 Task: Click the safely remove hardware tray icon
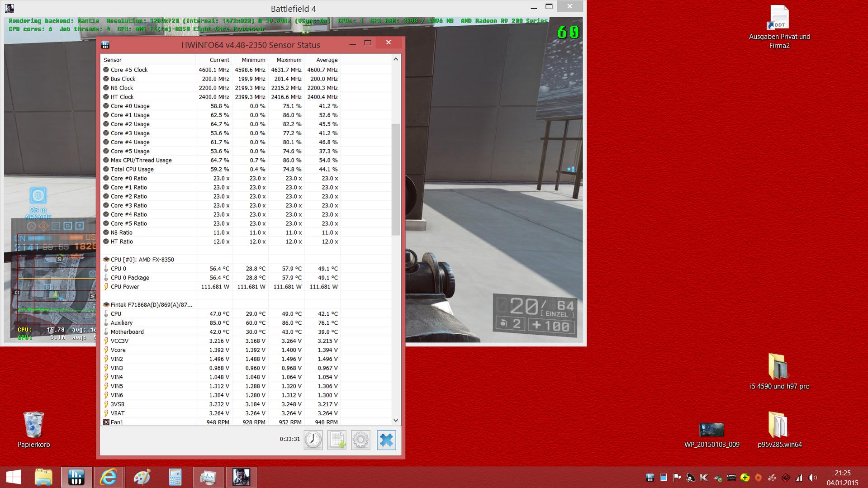tap(718, 478)
